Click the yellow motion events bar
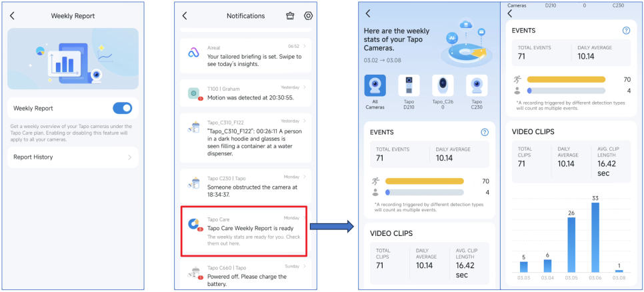 click(x=424, y=181)
